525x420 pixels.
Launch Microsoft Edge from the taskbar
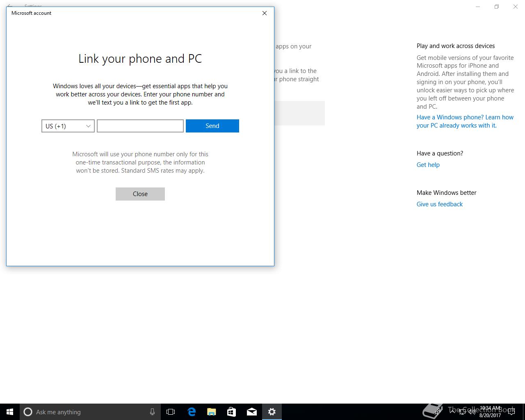[192, 412]
